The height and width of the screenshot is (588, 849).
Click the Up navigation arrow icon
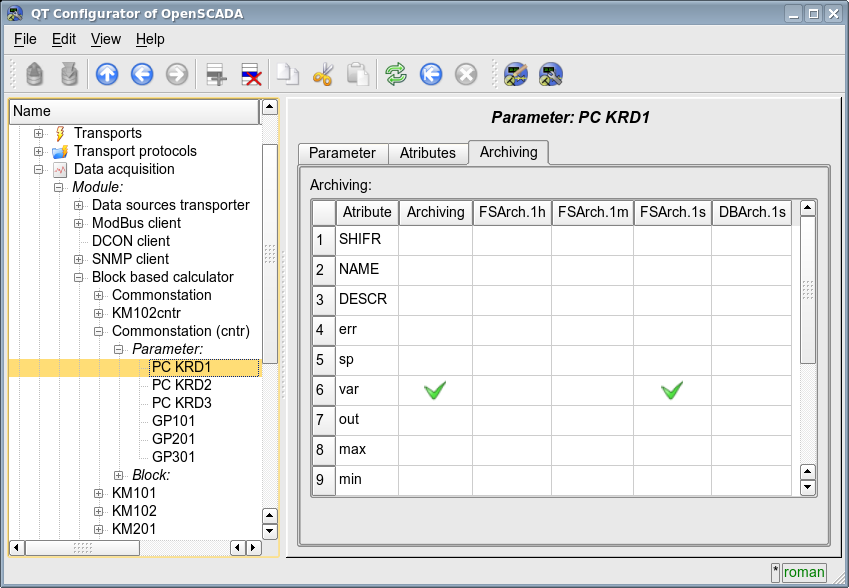(106, 74)
